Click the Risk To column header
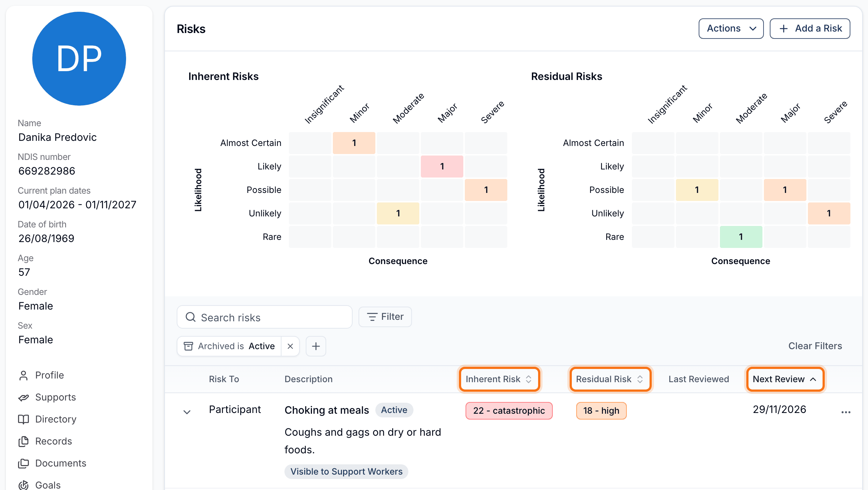Image resolution: width=868 pixels, height=490 pixels. (224, 379)
